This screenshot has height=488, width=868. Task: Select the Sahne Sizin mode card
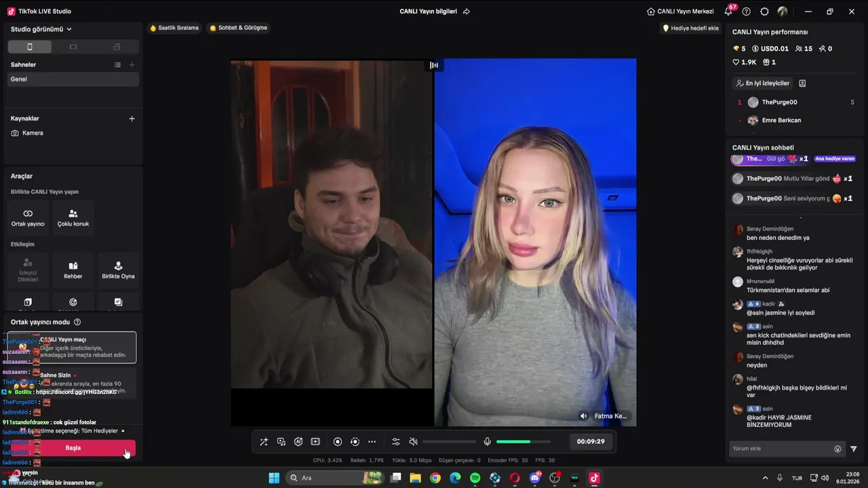point(72,383)
